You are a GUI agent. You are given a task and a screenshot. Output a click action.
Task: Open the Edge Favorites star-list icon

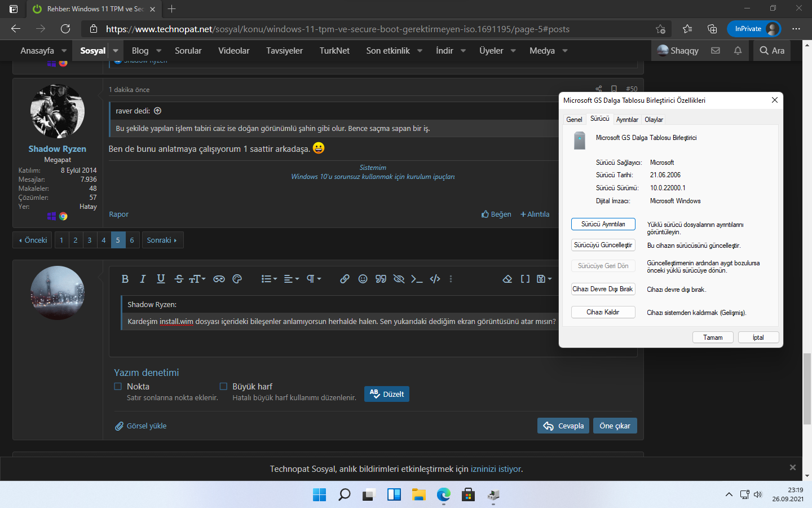tap(687, 29)
